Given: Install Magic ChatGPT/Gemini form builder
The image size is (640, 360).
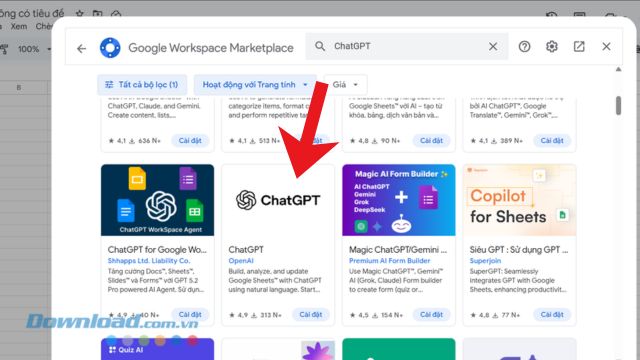Looking at the screenshot, I should tap(431, 314).
